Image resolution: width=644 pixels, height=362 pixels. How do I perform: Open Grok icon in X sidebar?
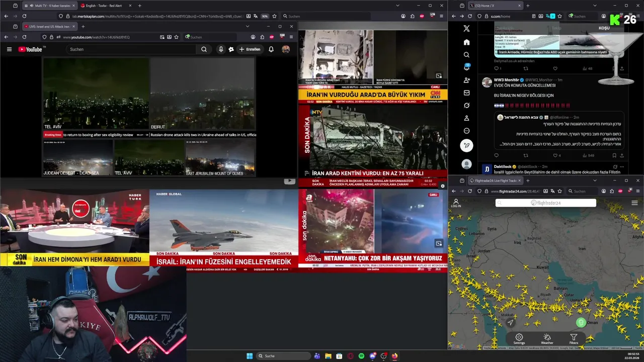[466, 106]
